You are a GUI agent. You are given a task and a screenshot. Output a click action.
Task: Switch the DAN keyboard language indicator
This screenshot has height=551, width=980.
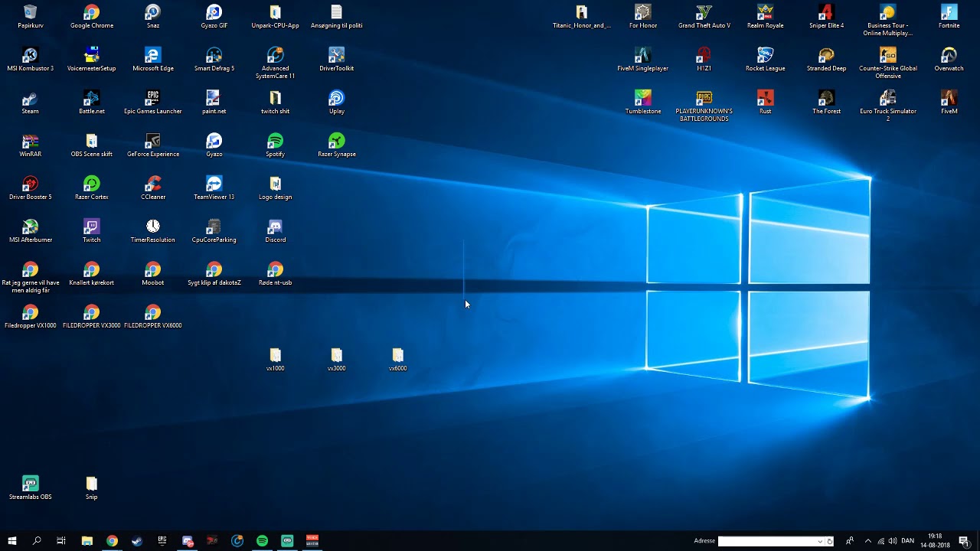908,541
